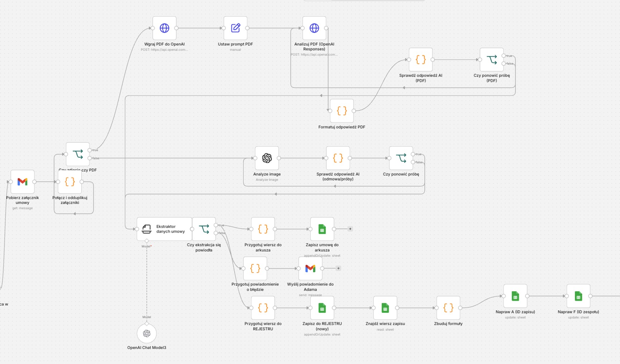The height and width of the screenshot is (364, 620).
Task: Click the Model connector under Ekstraktor danych umowy
Action: [146, 241]
